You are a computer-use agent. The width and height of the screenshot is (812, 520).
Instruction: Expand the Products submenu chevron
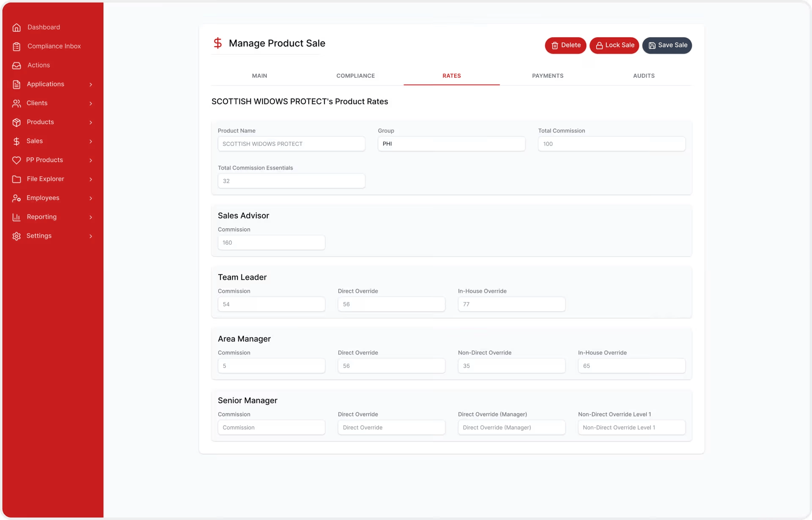pos(91,123)
